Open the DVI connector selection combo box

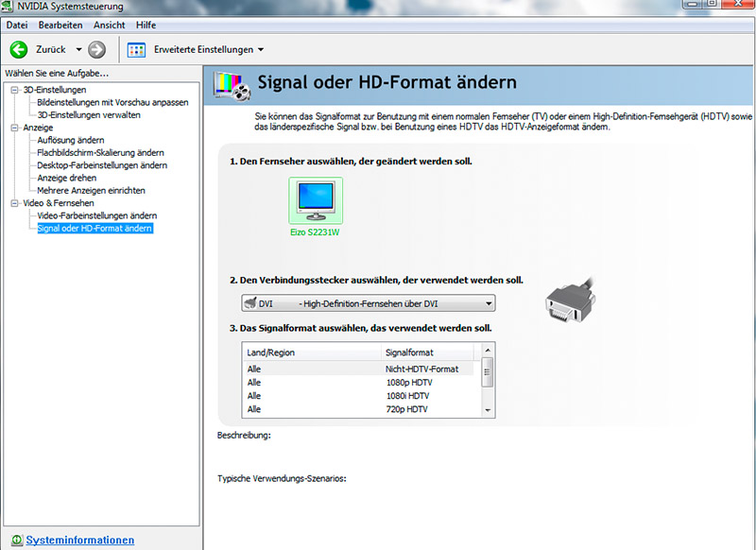(368, 303)
